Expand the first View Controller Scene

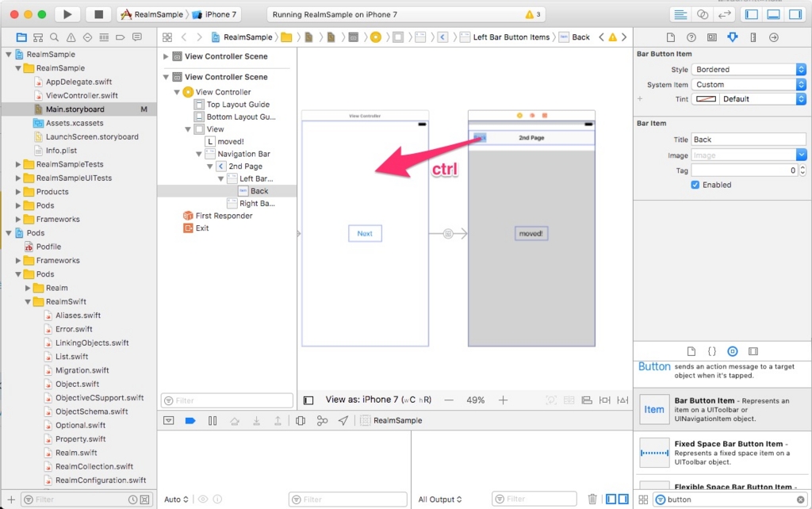(x=166, y=56)
